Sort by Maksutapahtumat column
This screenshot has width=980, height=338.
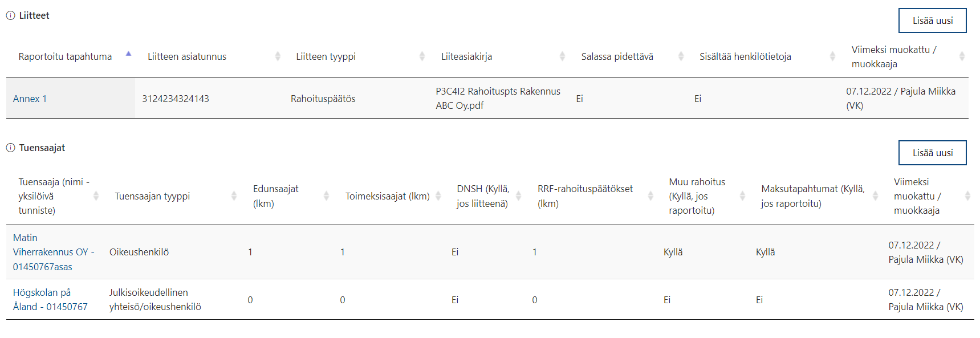pos(875,196)
